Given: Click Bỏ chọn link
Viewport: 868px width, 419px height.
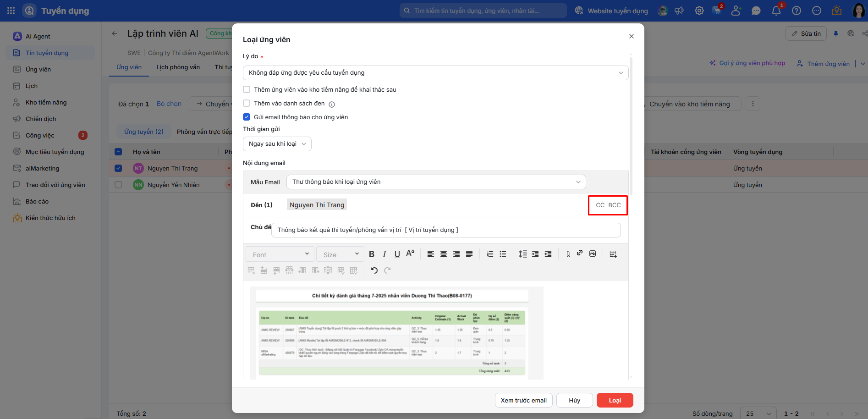Looking at the screenshot, I should coord(169,104).
